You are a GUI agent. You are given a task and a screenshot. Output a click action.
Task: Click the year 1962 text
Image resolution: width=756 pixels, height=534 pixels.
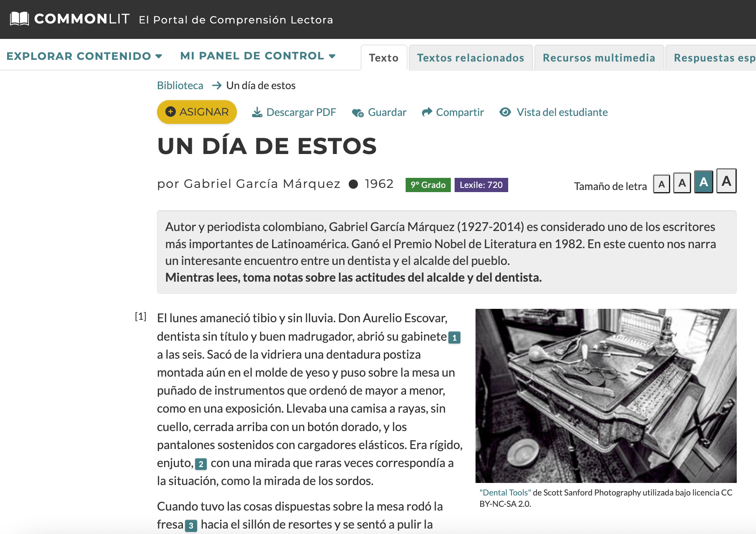(x=379, y=184)
